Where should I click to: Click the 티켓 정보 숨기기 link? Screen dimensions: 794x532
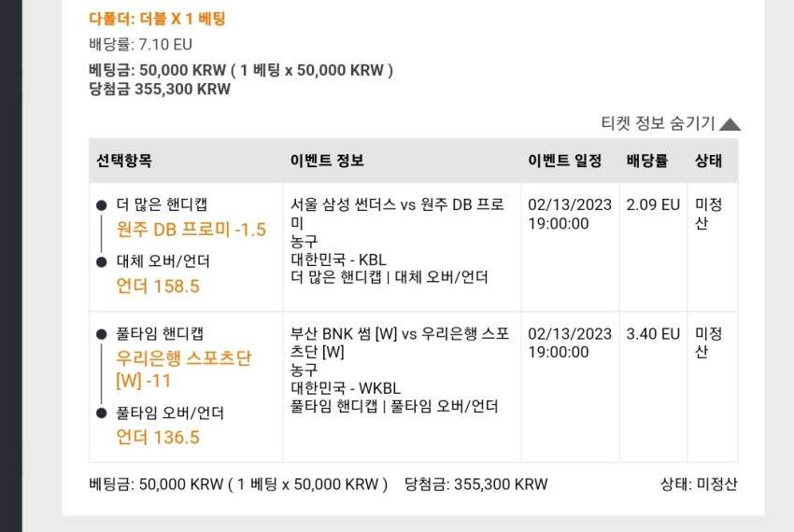pyautogui.click(x=658, y=123)
